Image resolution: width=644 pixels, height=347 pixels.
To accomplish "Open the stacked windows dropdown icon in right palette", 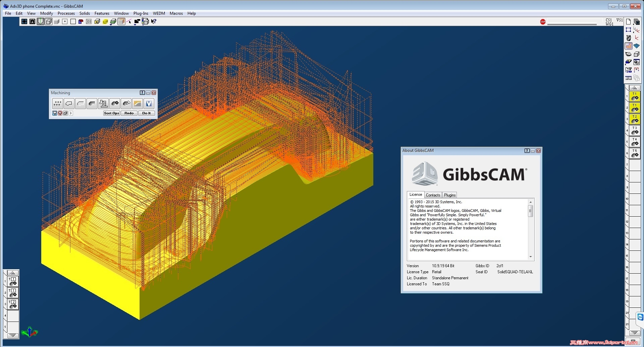I will coord(636,22).
